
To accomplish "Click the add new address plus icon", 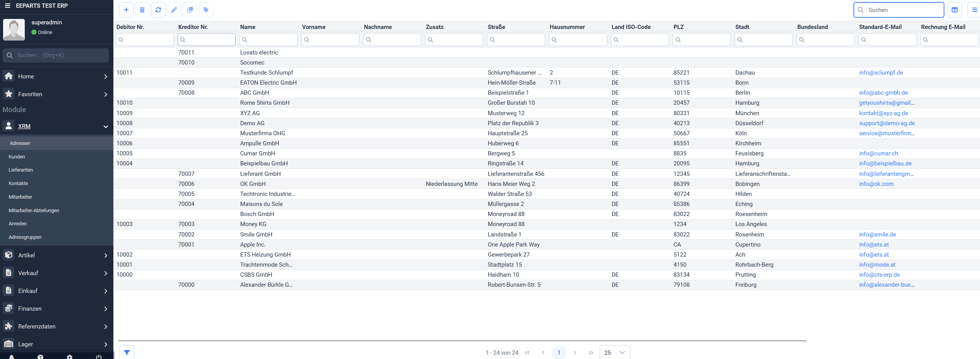I will click(126, 10).
